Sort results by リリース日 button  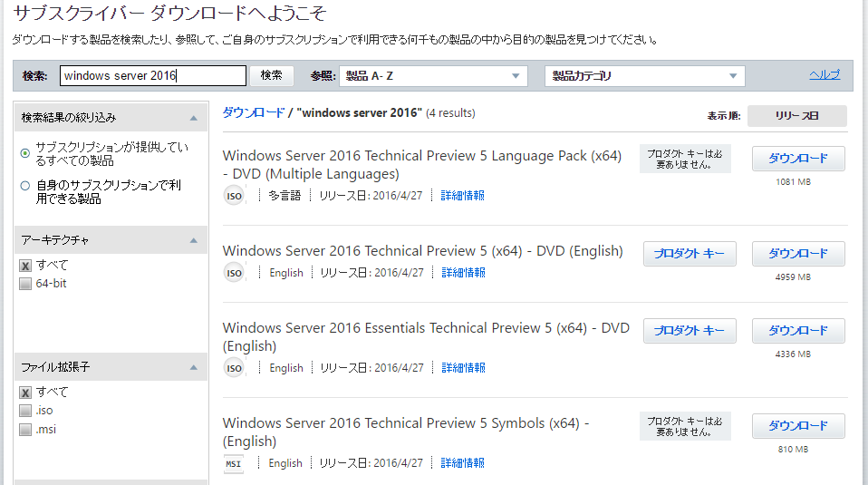pos(796,116)
